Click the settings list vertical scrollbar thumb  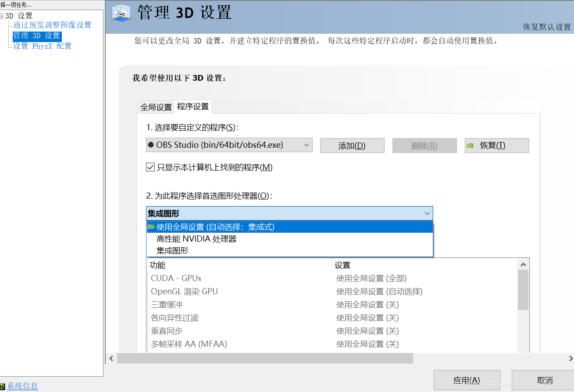click(523, 290)
